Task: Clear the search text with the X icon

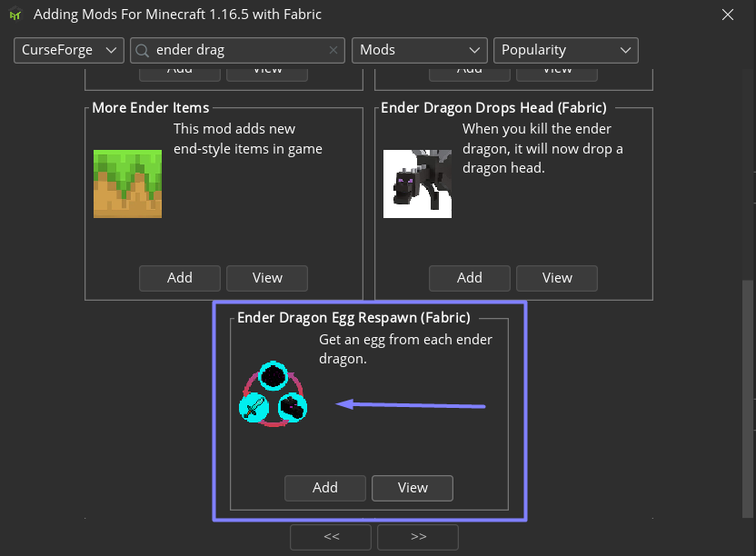Action: coord(333,50)
